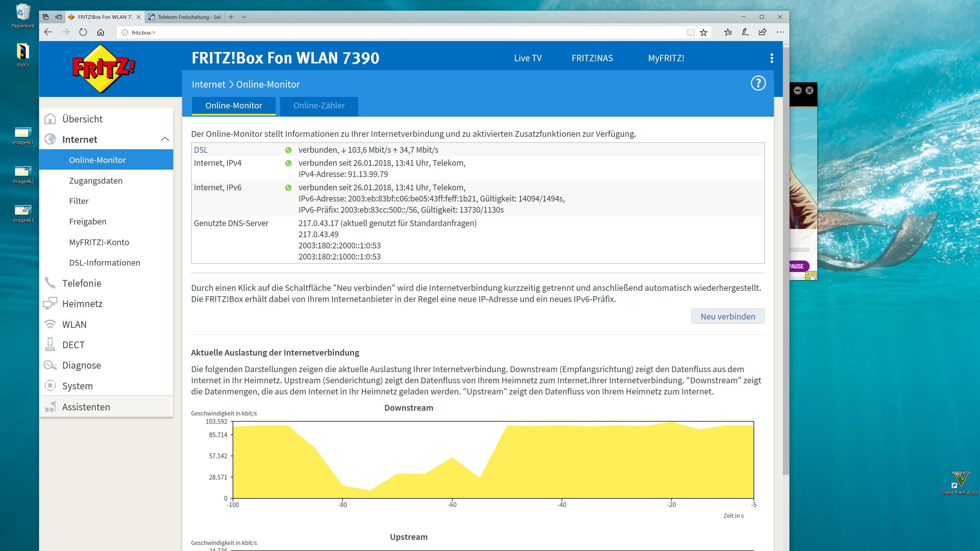Click the FRITZ! logo
The image size is (980, 551).
(103, 69)
